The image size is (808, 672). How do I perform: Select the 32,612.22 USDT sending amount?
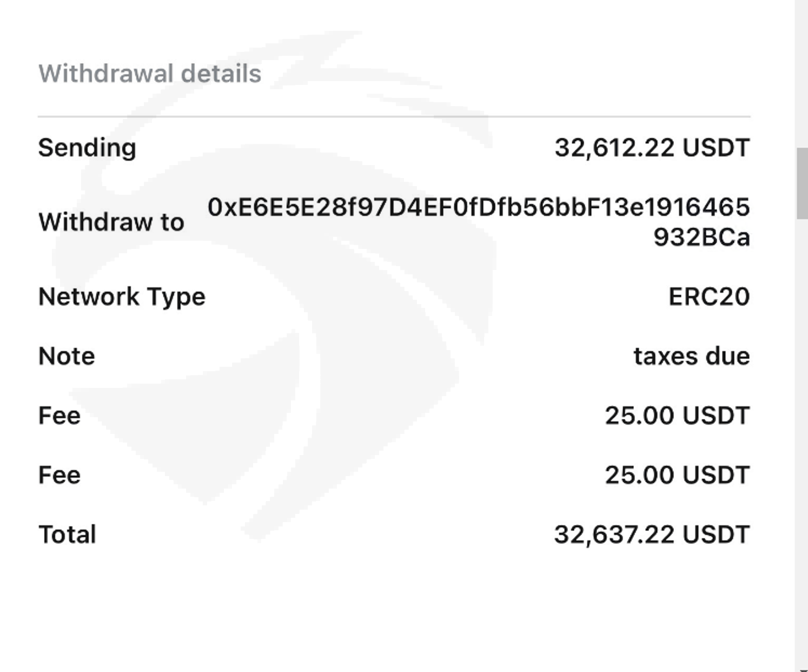(652, 148)
